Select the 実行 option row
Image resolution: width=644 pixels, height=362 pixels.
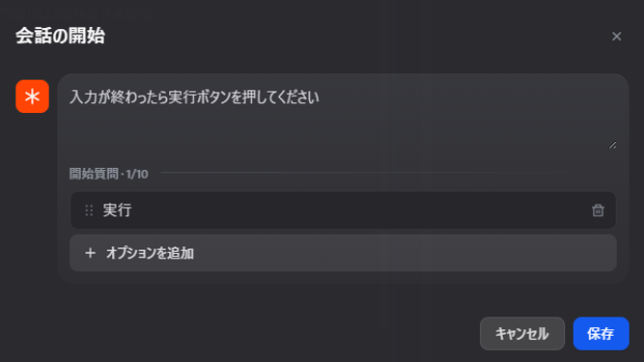click(x=343, y=210)
